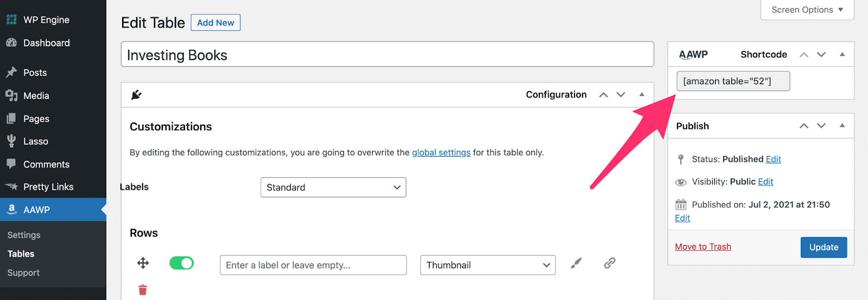Screen dimensions: 868x300
Task: Click the WP Engine sidebar icon
Action: click(x=11, y=20)
